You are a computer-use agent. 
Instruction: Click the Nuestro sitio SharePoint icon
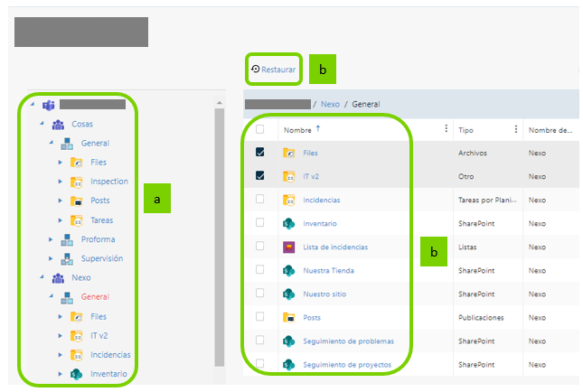coord(289,294)
